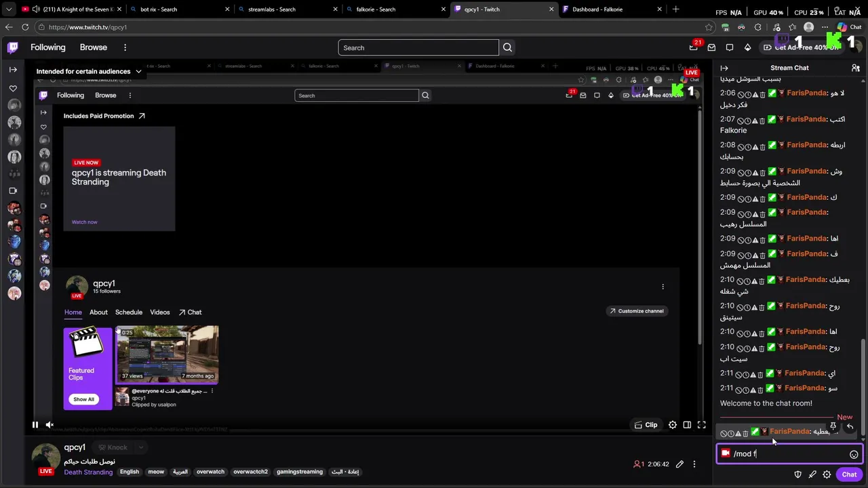The width and height of the screenshot is (868, 488).
Task: Edit stream info pencil icon
Action: click(x=679, y=464)
